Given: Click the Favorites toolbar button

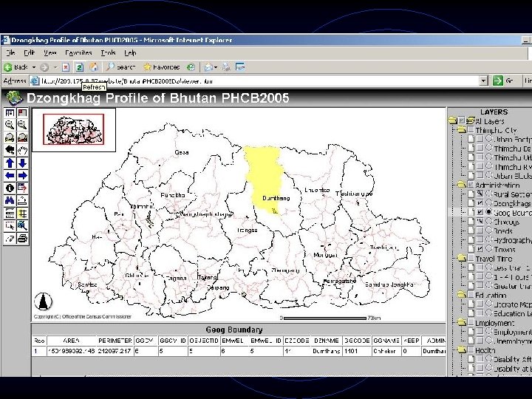Looking at the screenshot, I should (x=162, y=67).
